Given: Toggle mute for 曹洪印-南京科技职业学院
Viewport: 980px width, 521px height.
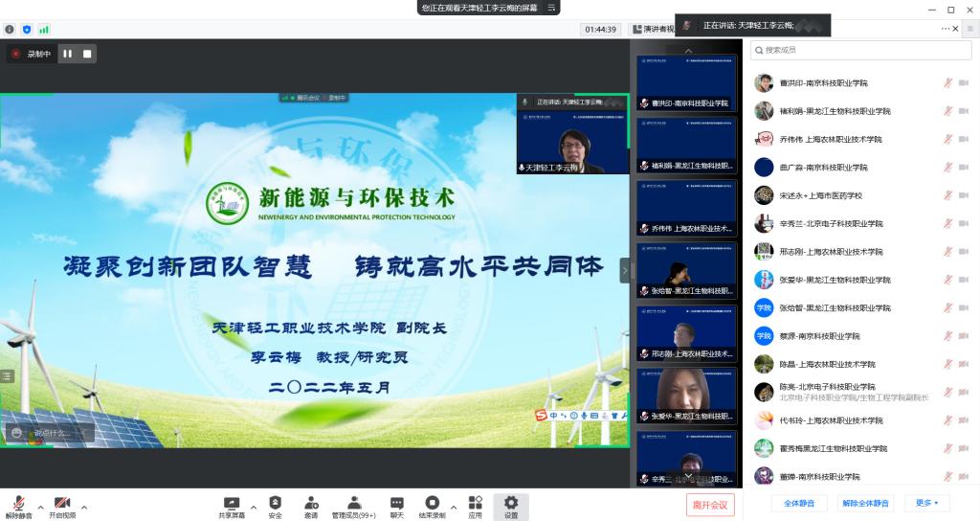Looking at the screenshot, I should click(947, 83).
